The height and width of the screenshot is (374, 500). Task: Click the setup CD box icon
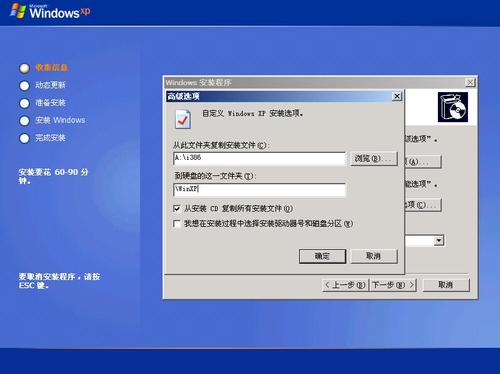point(453,107)
